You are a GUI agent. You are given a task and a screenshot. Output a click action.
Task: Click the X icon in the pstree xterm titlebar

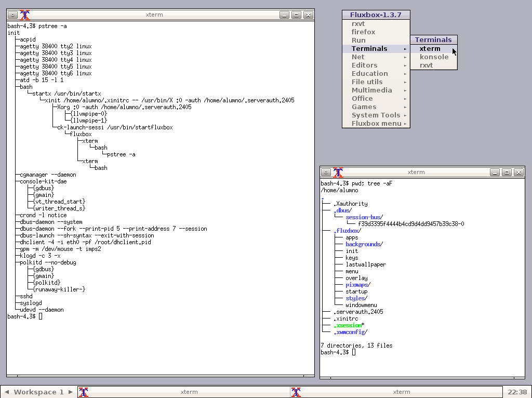25,15
